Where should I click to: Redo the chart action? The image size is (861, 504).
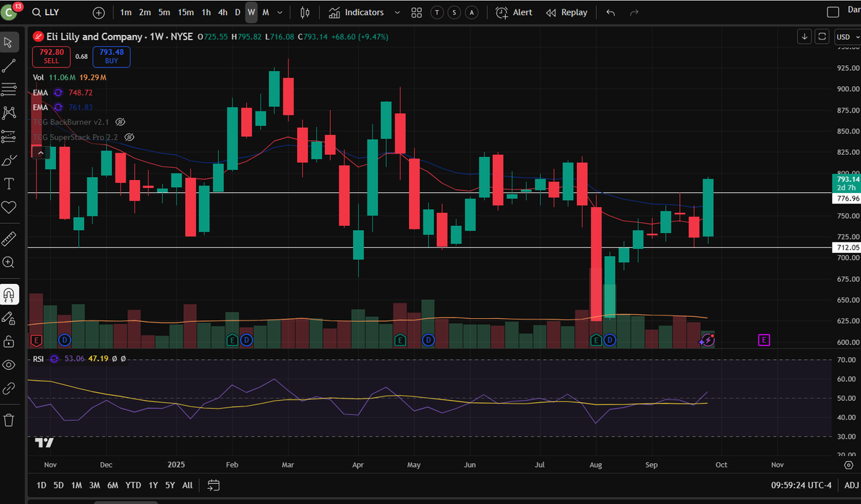[x=634, y=12]
